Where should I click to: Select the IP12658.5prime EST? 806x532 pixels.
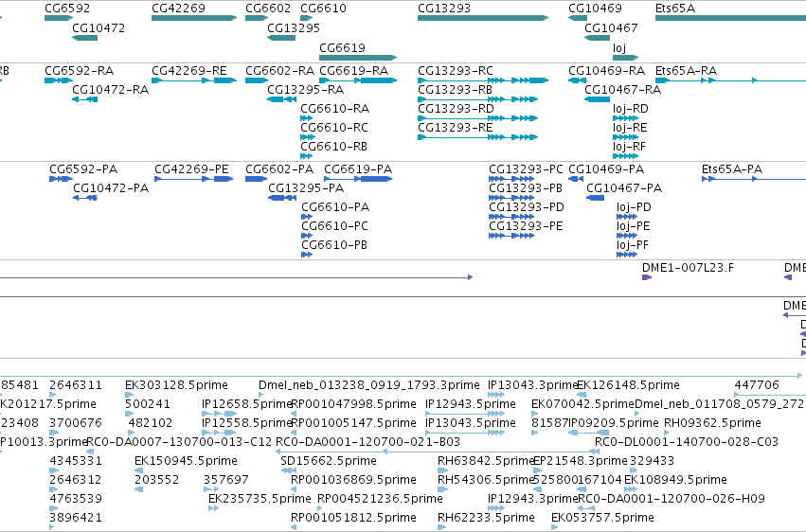pyautogui.click(x=220, y=414)
